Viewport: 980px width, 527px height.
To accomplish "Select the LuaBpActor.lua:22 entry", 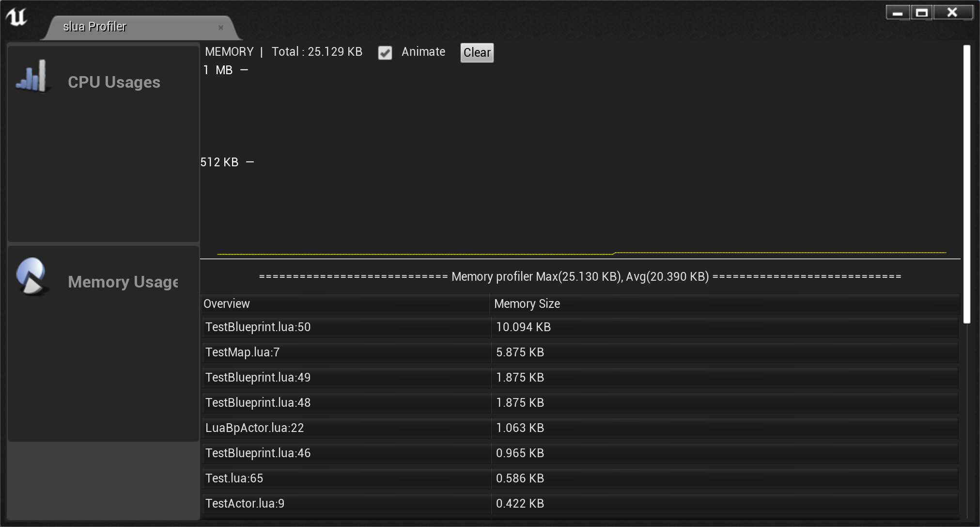I will 254,428.
